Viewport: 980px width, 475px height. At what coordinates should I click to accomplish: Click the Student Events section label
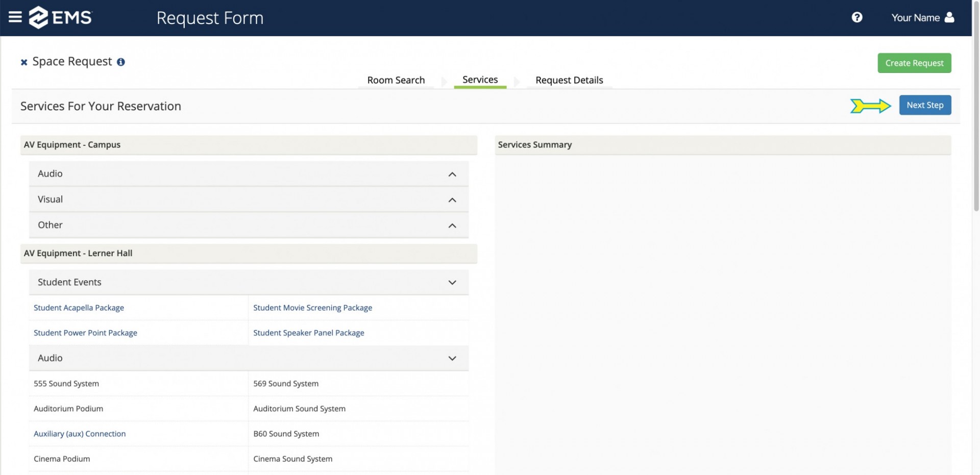69,282
